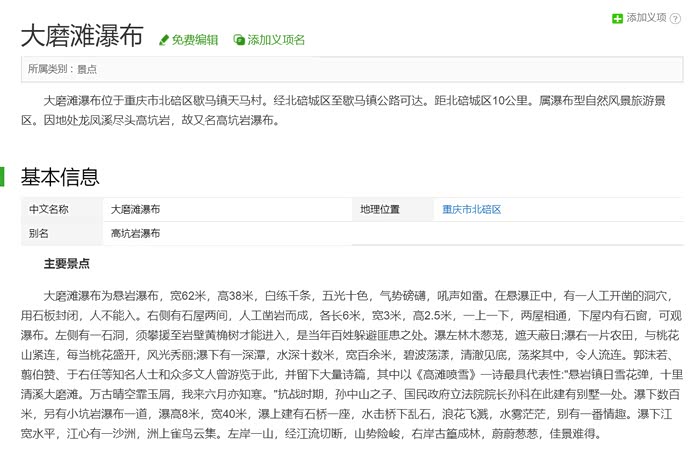Image resolution: width=700 pixels, height=472 pixels.
Task: Open the 重庆市北碚区 location link
Action: click(x=472, y=210)
